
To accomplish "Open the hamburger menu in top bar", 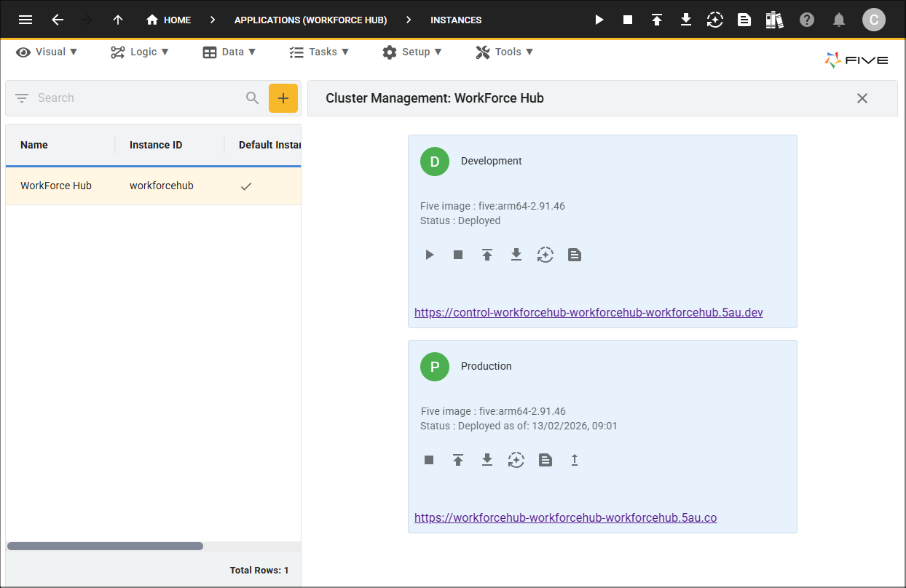I will tap(25, 20).
